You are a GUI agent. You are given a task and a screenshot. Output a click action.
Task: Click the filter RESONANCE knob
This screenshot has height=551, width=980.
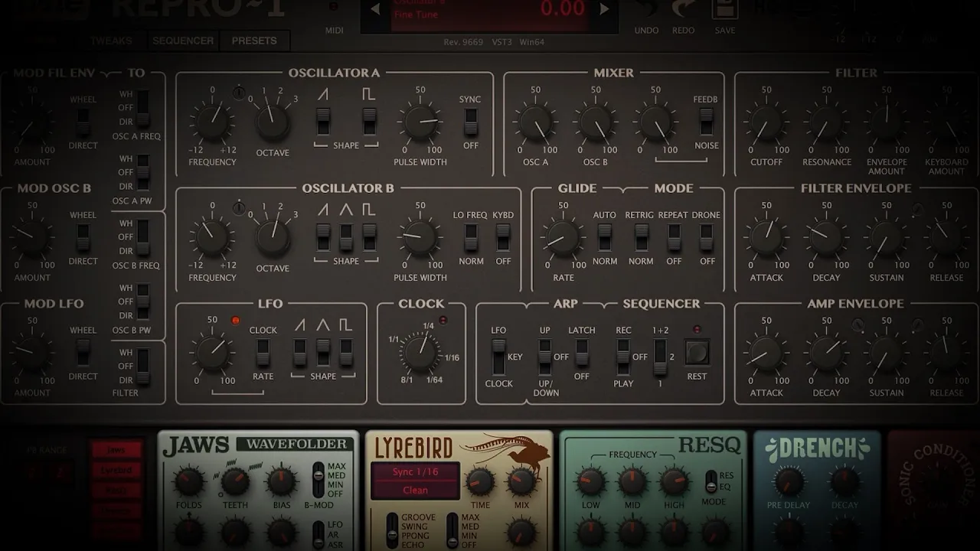tap(826, 122)
